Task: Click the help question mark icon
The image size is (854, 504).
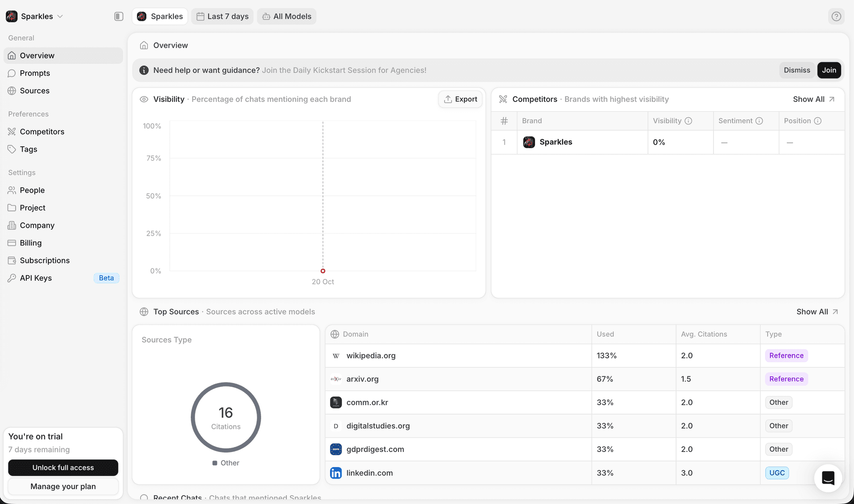Action: [x=836, y=16]
